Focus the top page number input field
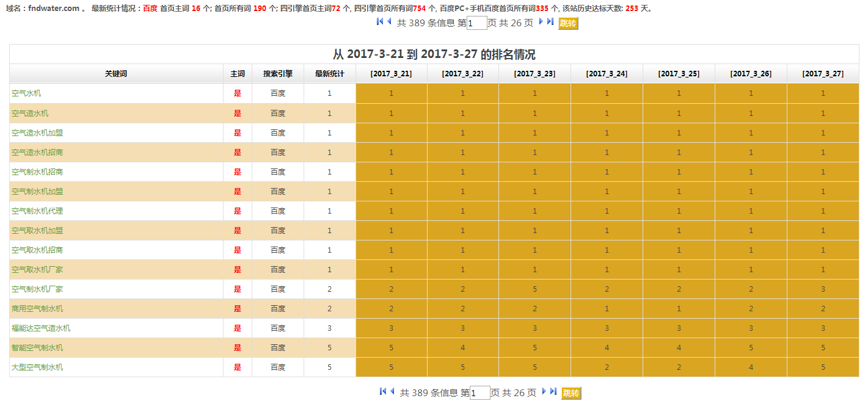Screen dimensions: 868x401 point(476,23)
